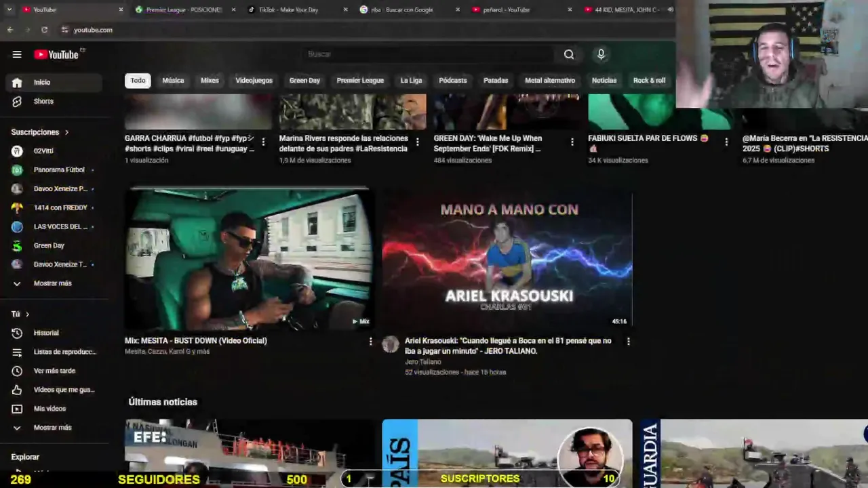868x488 pixels.
Task: Select the Rock & roll filter chip
Action: 649,81
